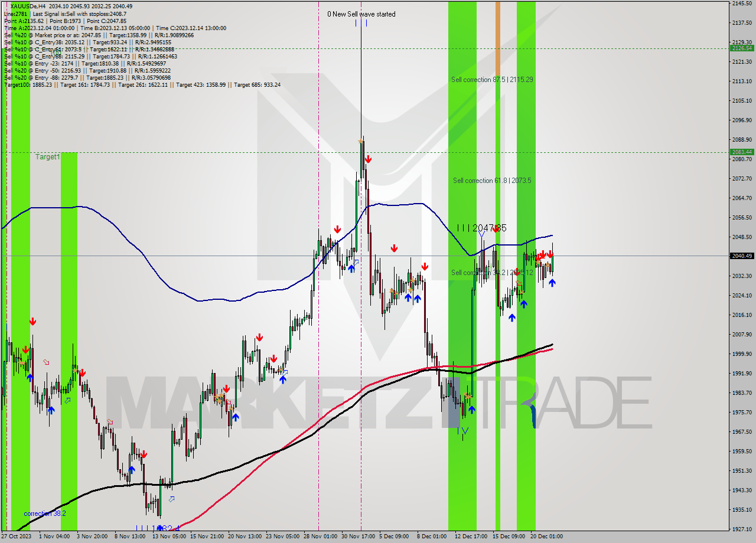Click the 'Target1' label
The height and width of the screenshot is (543, 756).
47,157
